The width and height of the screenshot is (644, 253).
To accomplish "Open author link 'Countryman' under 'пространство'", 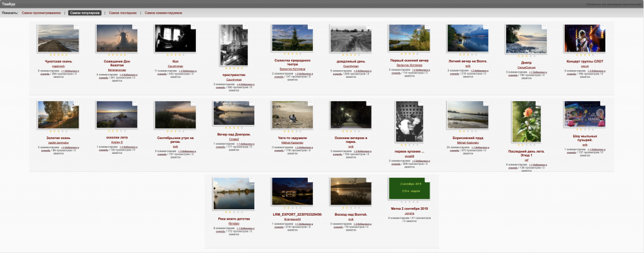I will 234,80.
